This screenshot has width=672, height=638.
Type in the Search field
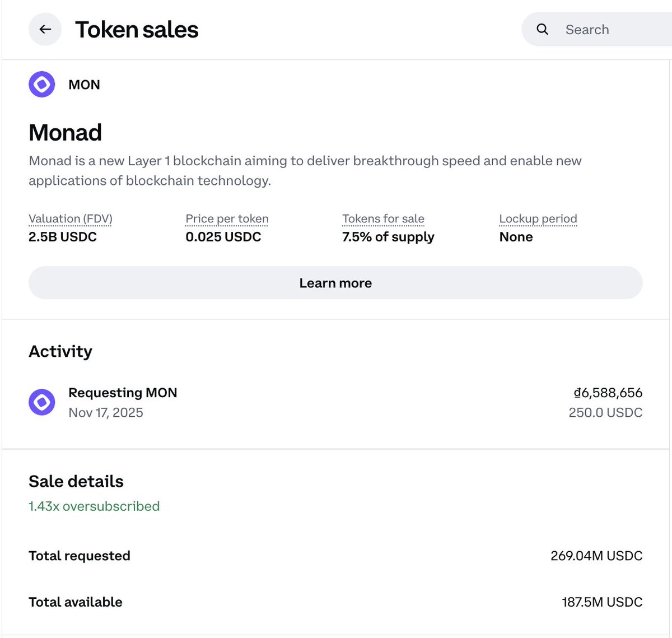click(x=610, y=30)
